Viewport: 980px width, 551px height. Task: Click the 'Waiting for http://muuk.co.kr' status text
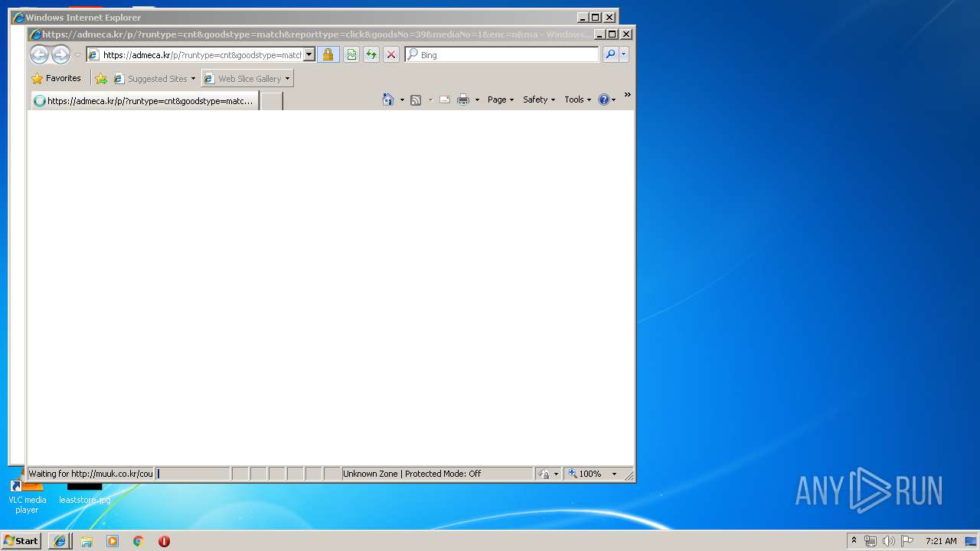(90, 474)
